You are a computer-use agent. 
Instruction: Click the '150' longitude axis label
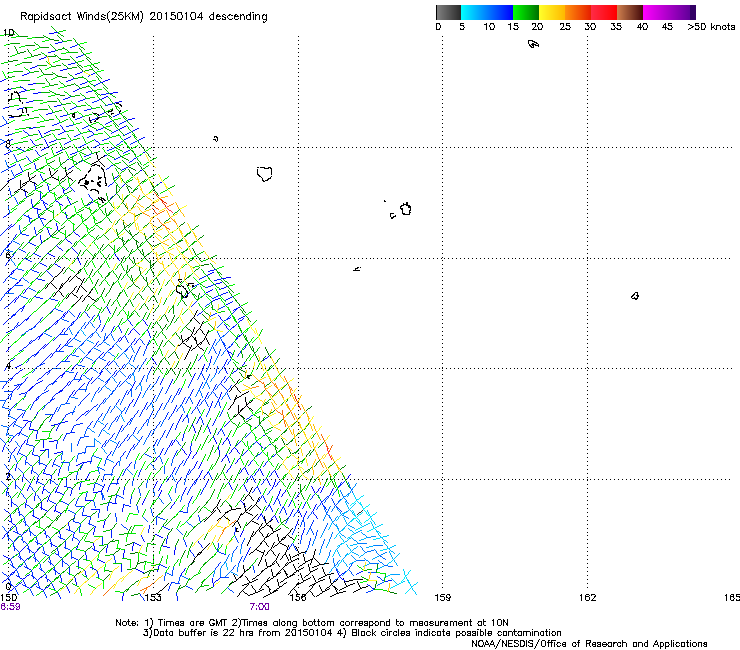coord(8,598)
